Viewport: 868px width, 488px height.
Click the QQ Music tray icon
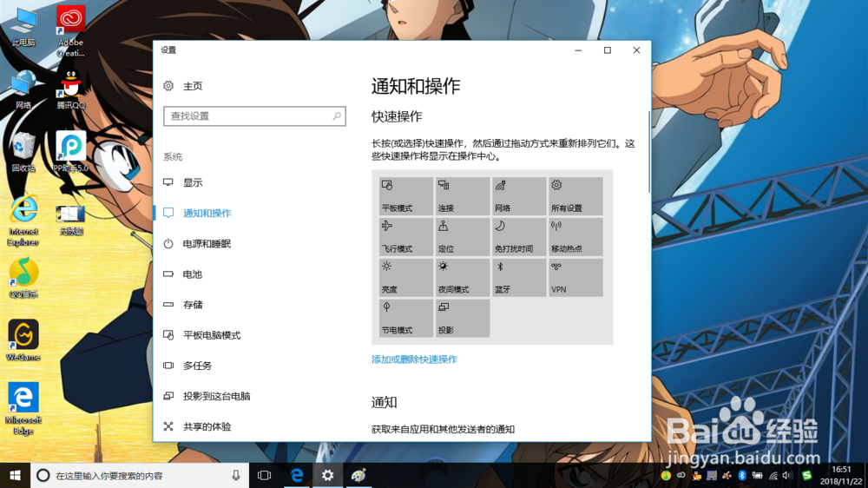[x=666, y=475]
